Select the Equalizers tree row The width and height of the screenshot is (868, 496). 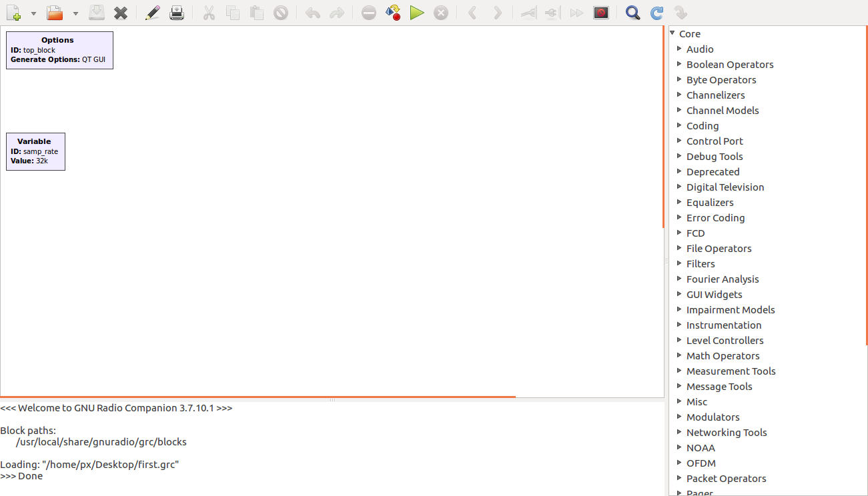pyautogui.click(x=767, y=203)
